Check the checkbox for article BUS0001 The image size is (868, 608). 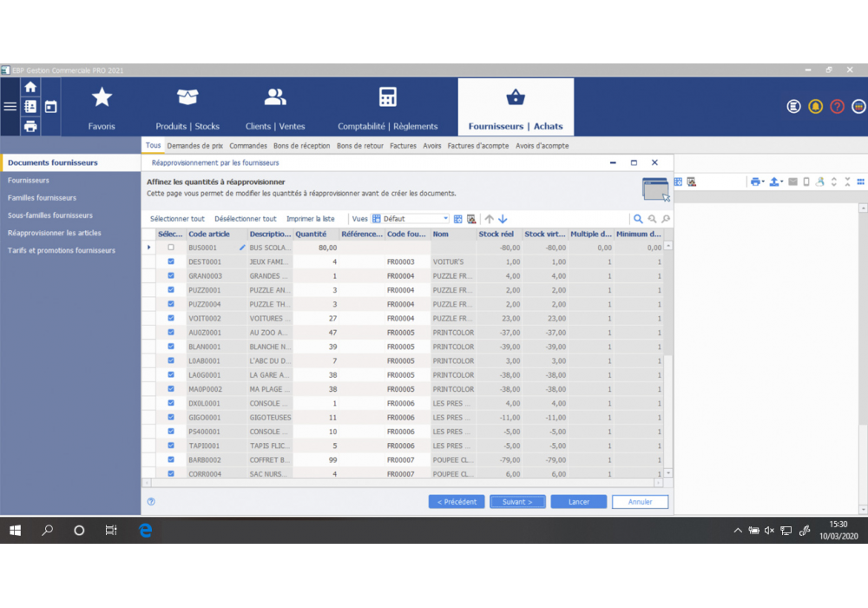pyautogui.click(x=171, y=248)
